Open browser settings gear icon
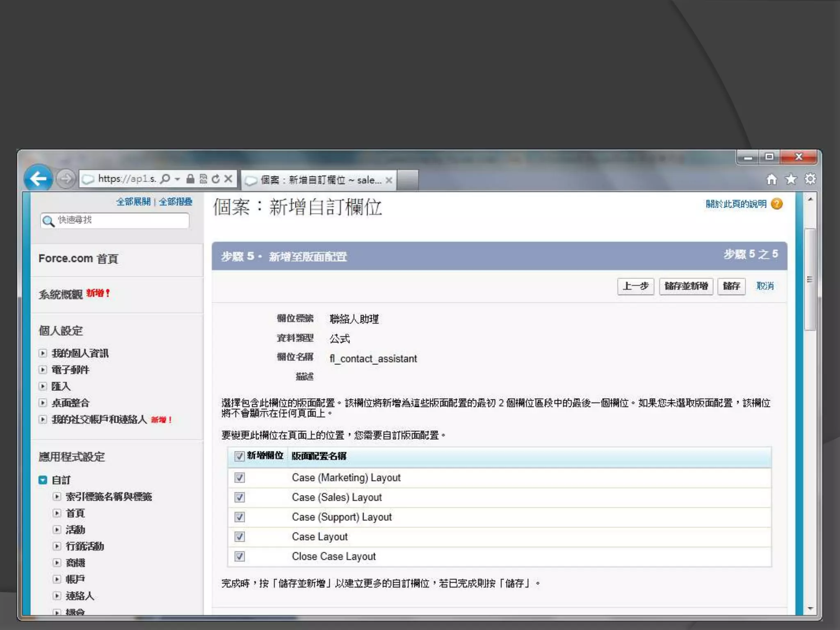This screenshot has width=840, height=630. coord(810,179)
